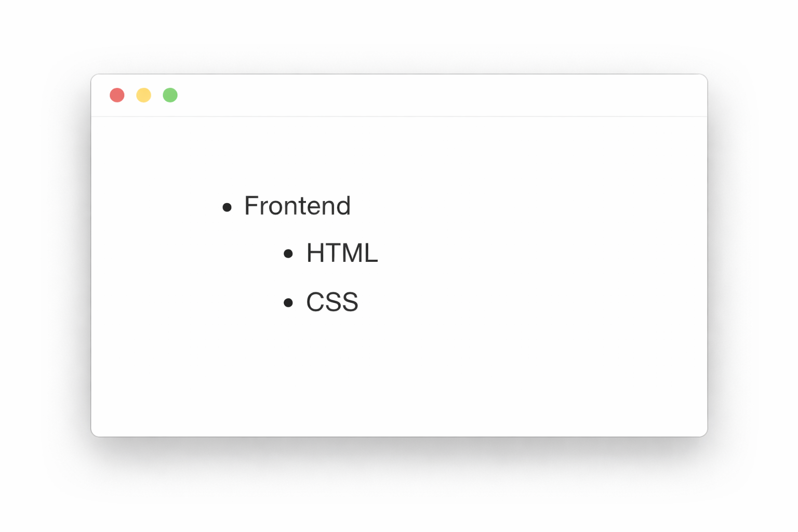
Task: Click the yellow minimize window button
Action: [143, 95]
